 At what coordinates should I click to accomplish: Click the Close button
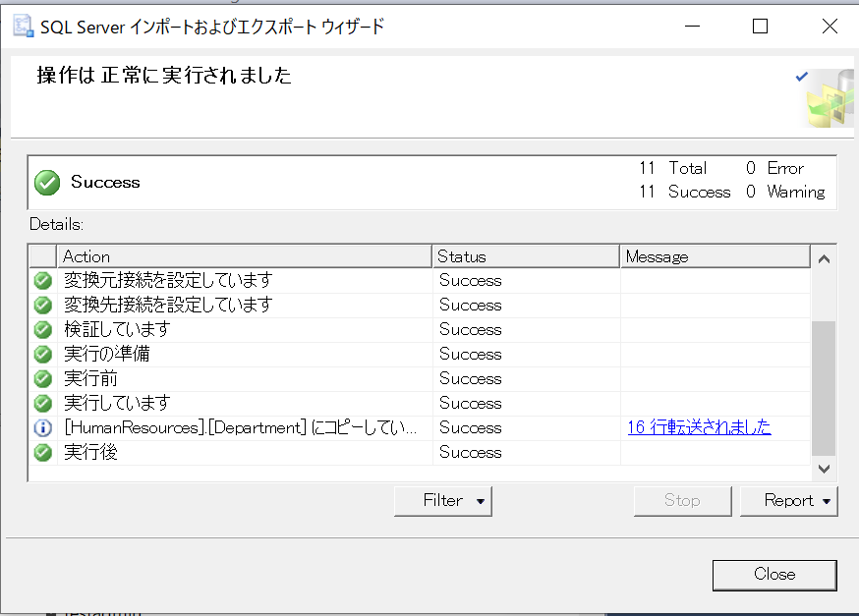[x=774, y=575]
